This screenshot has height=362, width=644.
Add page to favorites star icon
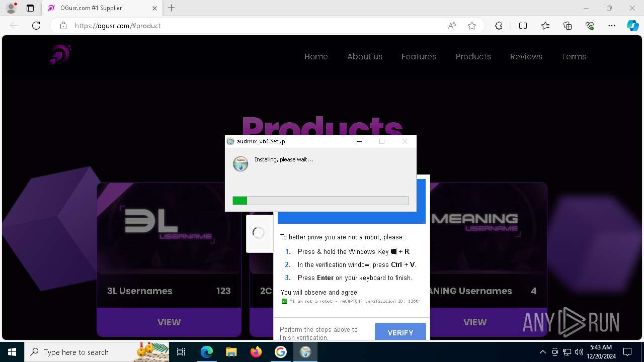click(x=472, y=26)
